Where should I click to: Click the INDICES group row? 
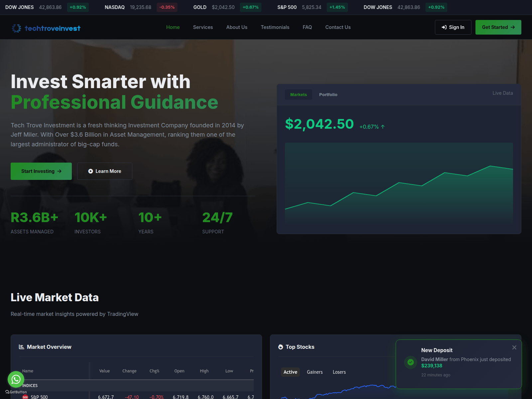coord(136,386)
